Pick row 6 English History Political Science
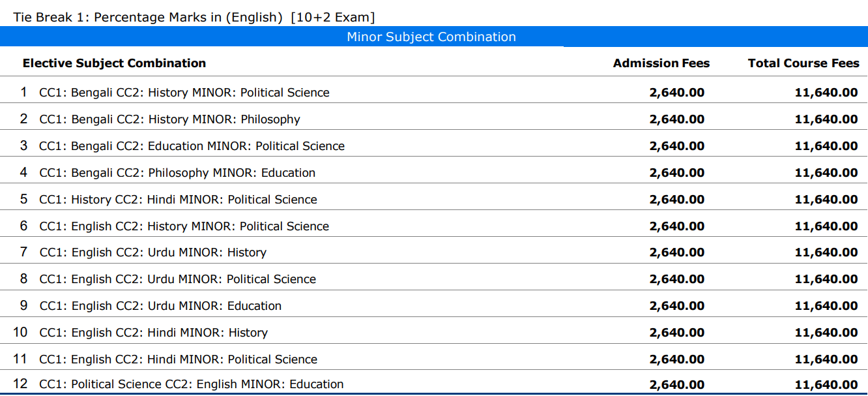 point(184,226)
